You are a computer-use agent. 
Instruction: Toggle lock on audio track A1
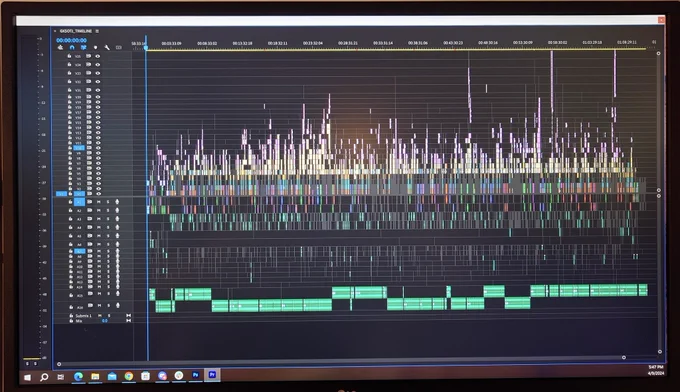click(70, 202)
